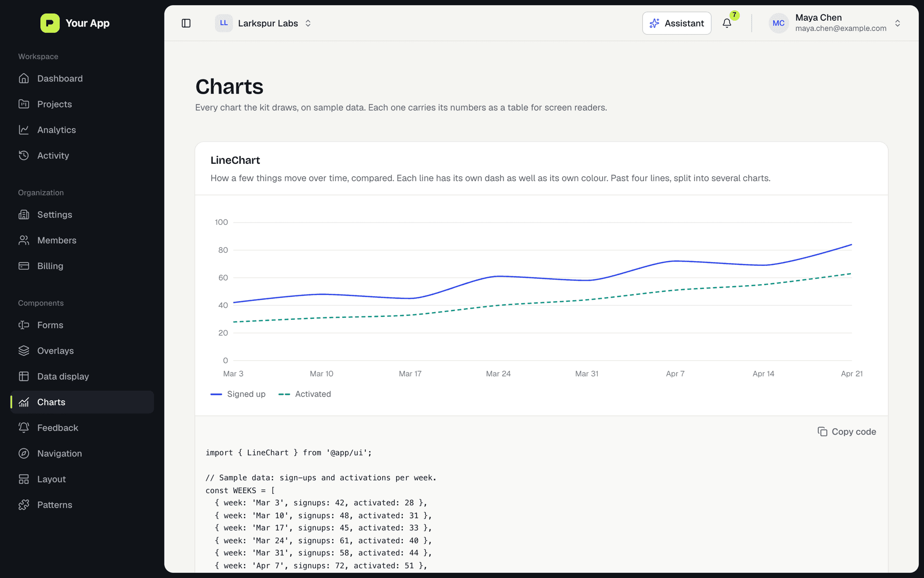Click the 100 y-axis label
The image size is (924, 578).
(x=221, y=222)
